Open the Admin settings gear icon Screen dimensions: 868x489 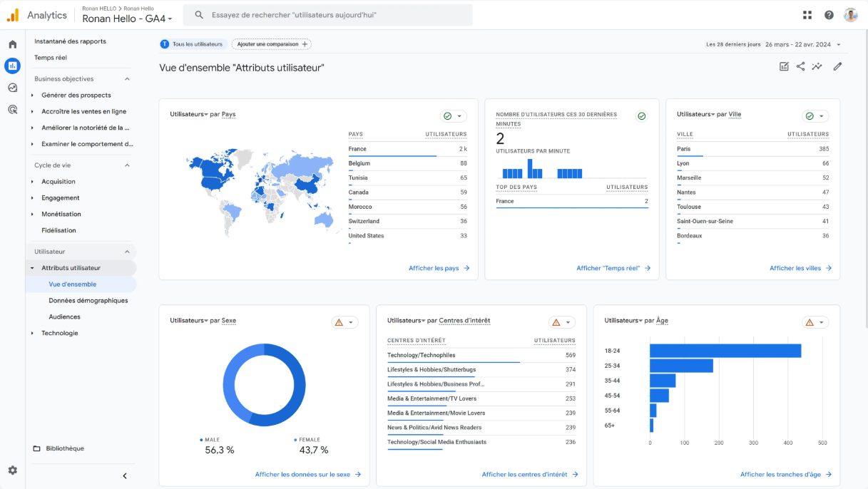point(12,470)
